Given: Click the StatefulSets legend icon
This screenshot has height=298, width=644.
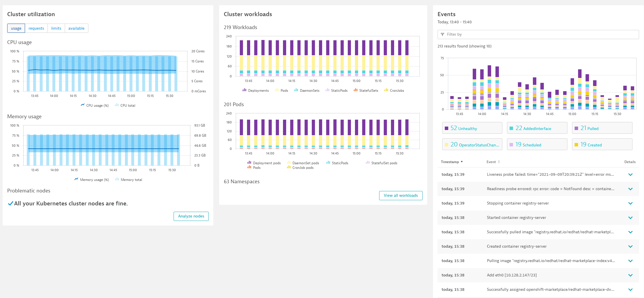Looking at the screenshot, I should coord(356,90).
